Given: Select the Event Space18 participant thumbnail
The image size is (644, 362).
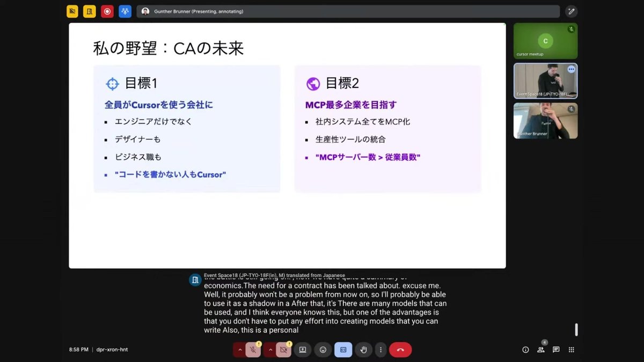Looking at the screenshot, I should coord(545,80).
